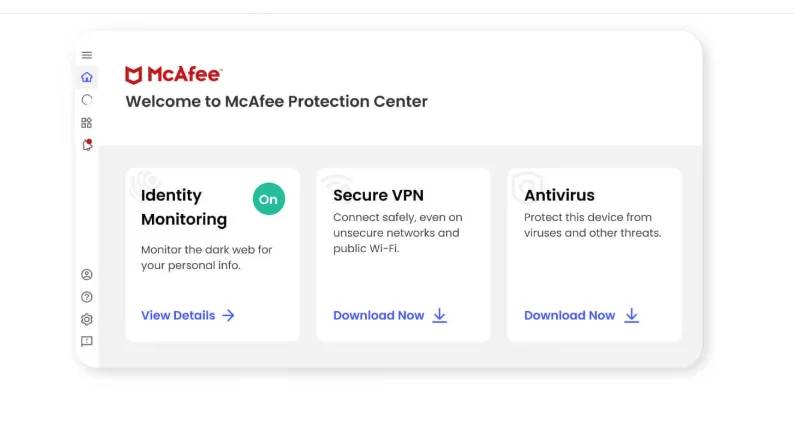
Task: Click Download Now for Antivirus
Action: coord(570,315)
